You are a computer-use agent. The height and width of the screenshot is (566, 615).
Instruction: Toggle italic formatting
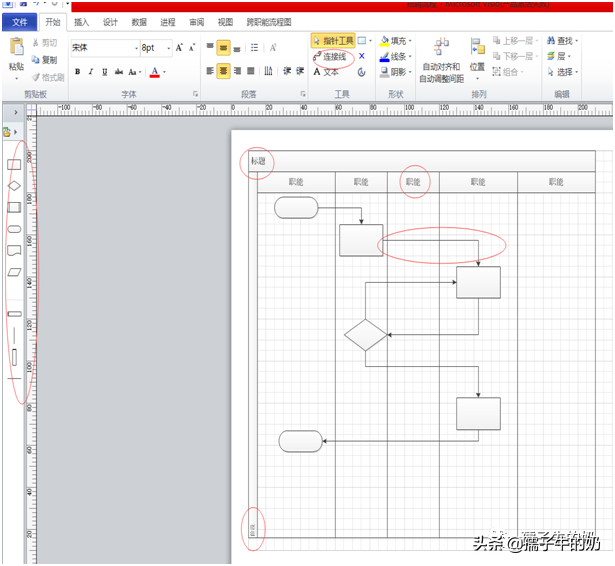pos(91,72)
